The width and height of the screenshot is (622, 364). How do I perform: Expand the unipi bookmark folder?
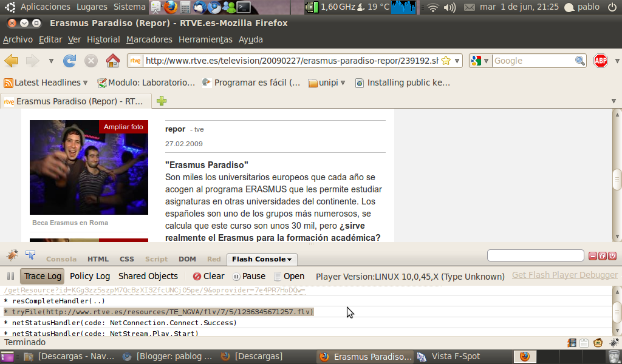327,83
